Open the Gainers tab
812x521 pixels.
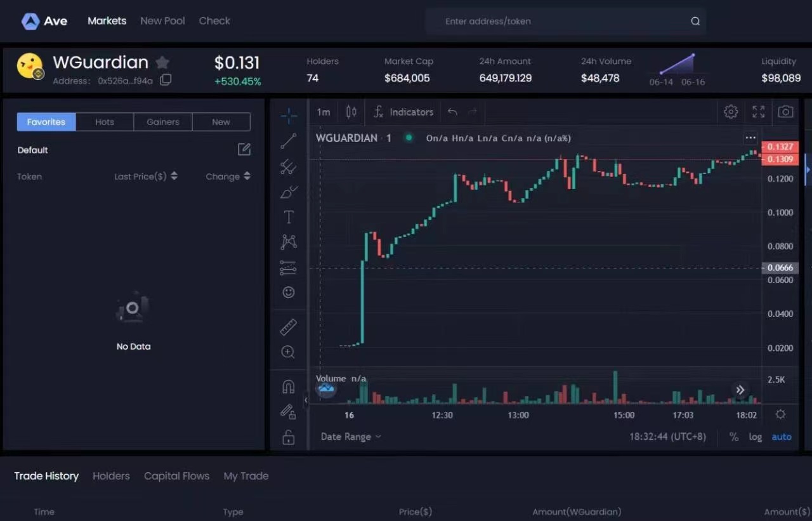point(163,122)
